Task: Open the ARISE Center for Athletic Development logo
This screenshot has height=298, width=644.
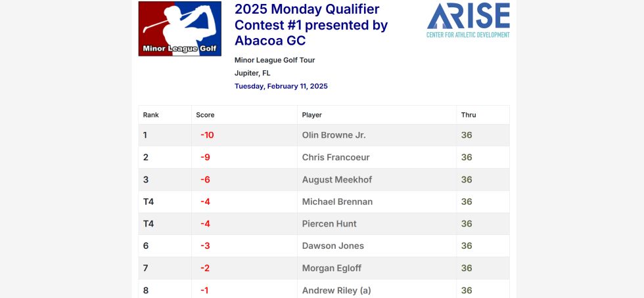Action: [x=468, y=20]
